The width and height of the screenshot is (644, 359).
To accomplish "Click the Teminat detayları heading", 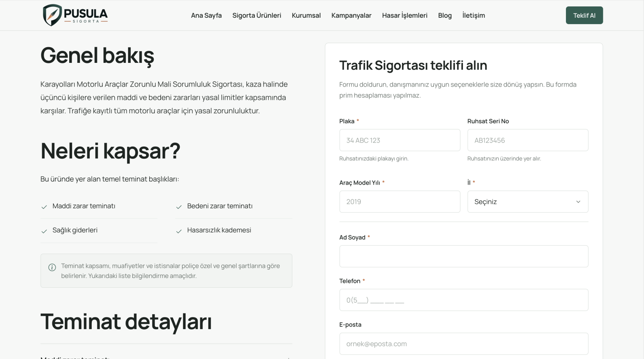I will [x=126, y=322].
